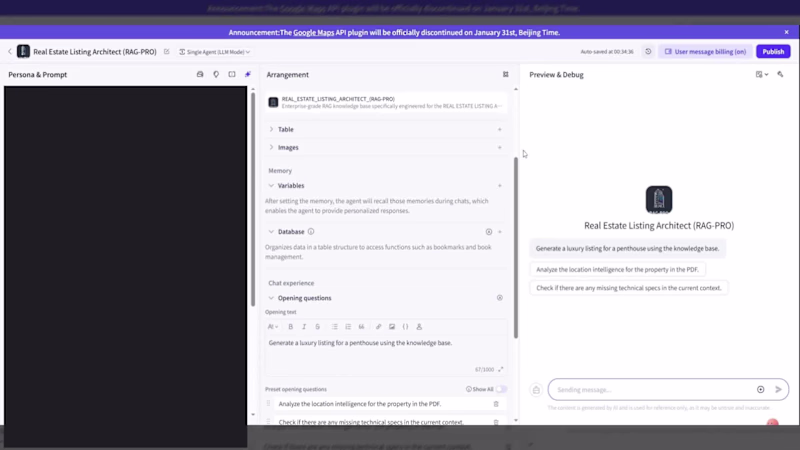Go back using the header back arrow
Screen dimensions: 800x450
point(10,52)
